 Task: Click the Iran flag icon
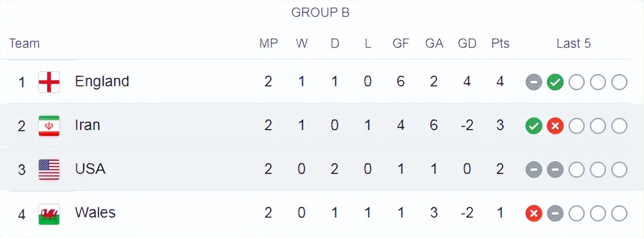pyautogui.click(x=49, y=126)
